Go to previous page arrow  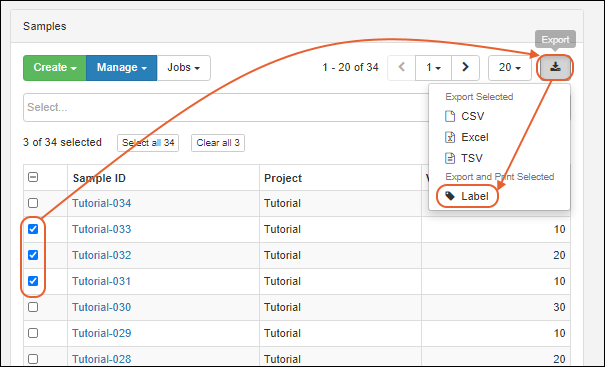click(x=402, y=68)
